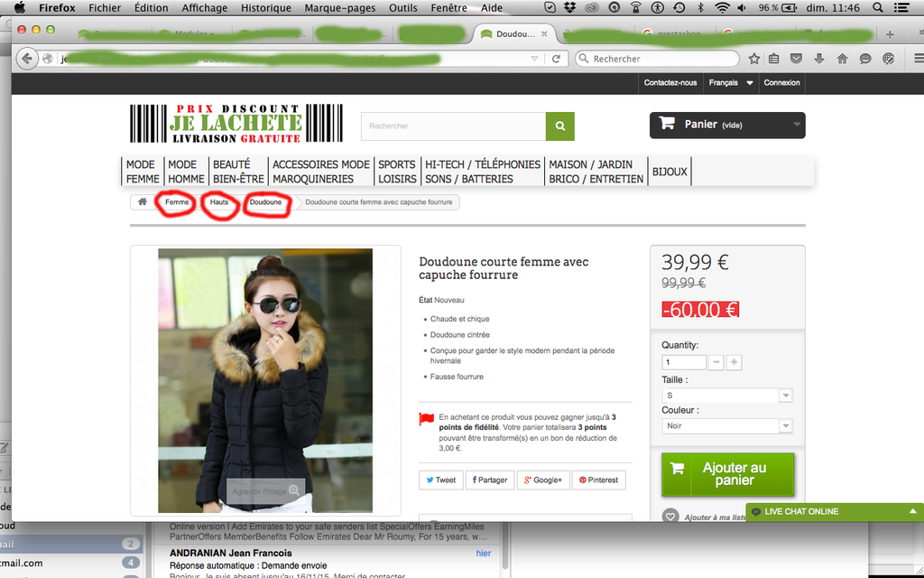924x578 pixels.
Task: Bookmark this page with the star
Action: click(x=753, y=59)
